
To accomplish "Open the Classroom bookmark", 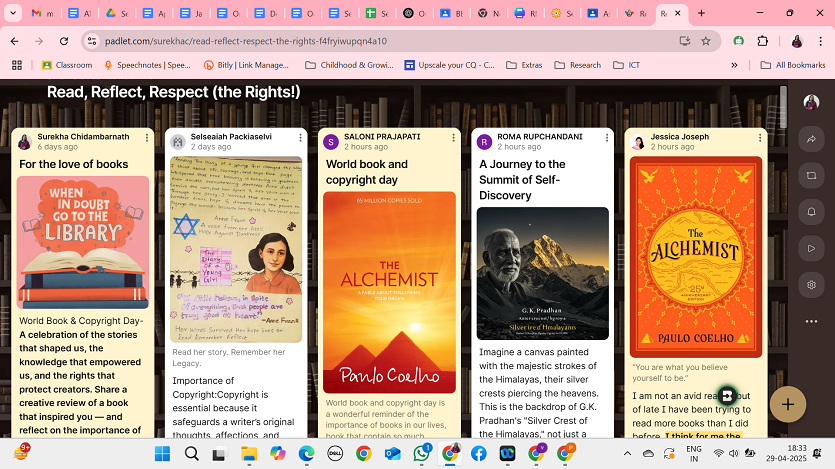I will pos(67,65).
